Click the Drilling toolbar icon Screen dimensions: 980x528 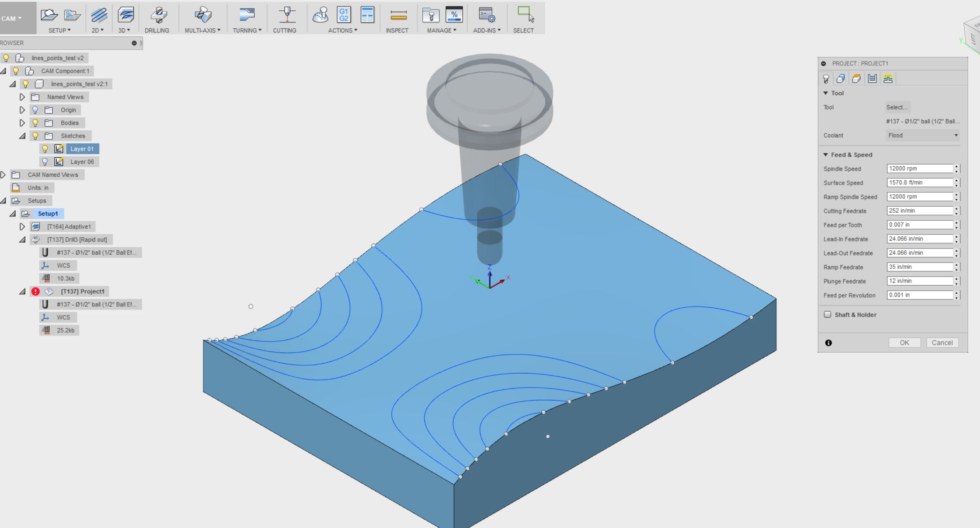pos(158,15)
